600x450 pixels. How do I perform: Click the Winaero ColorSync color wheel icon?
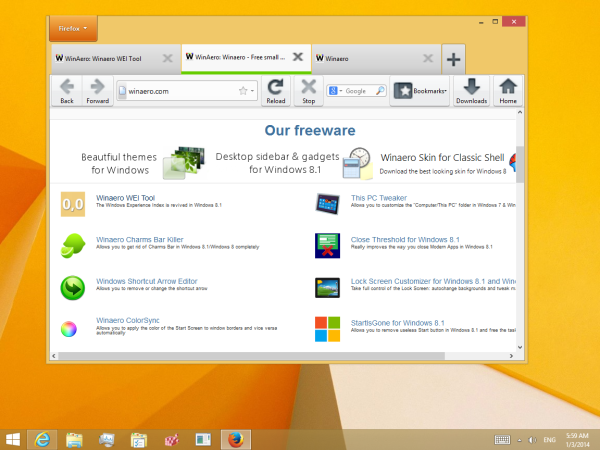[x=69, y=329]
